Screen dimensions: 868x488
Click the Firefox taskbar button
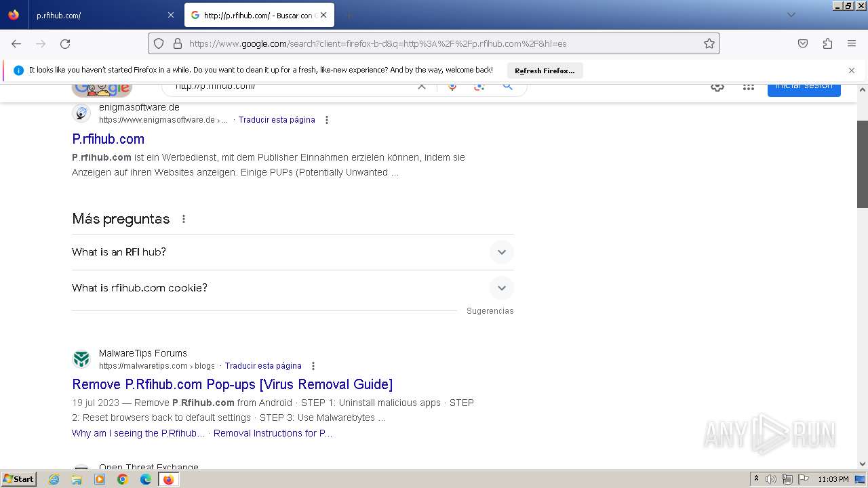coord(168,479)
